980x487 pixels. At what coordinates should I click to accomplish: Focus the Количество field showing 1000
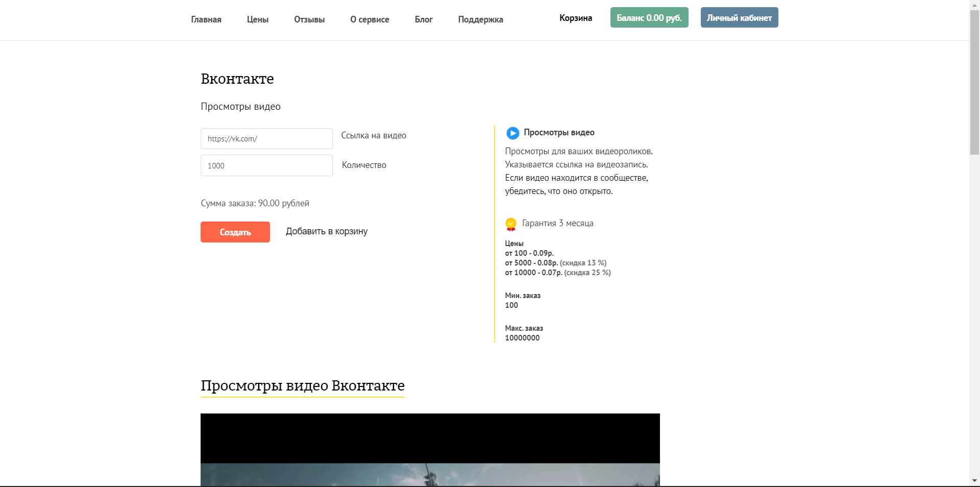[266, 165]
